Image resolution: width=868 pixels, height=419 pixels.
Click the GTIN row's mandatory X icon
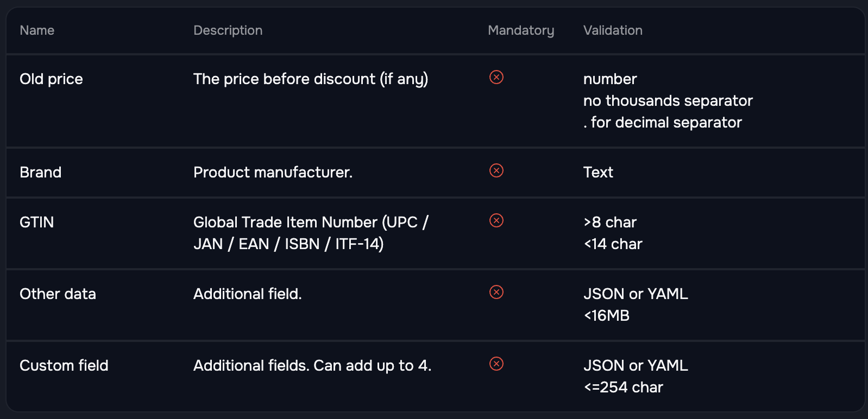[x=496, y=220]
